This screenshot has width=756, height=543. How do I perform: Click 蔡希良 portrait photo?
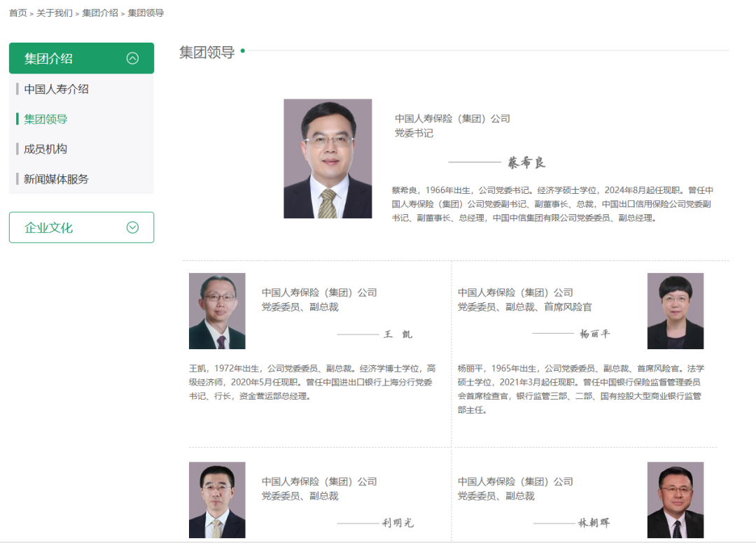328,159
